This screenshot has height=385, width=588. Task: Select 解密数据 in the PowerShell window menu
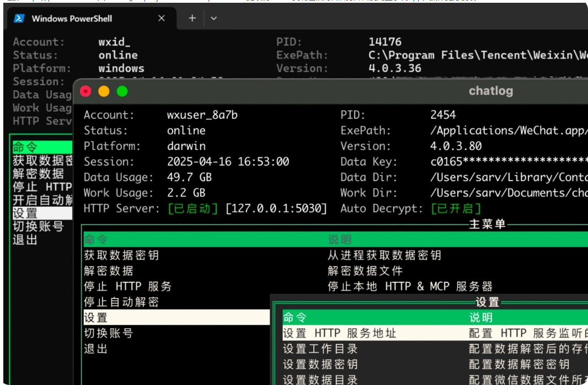[x=38, y=174]
